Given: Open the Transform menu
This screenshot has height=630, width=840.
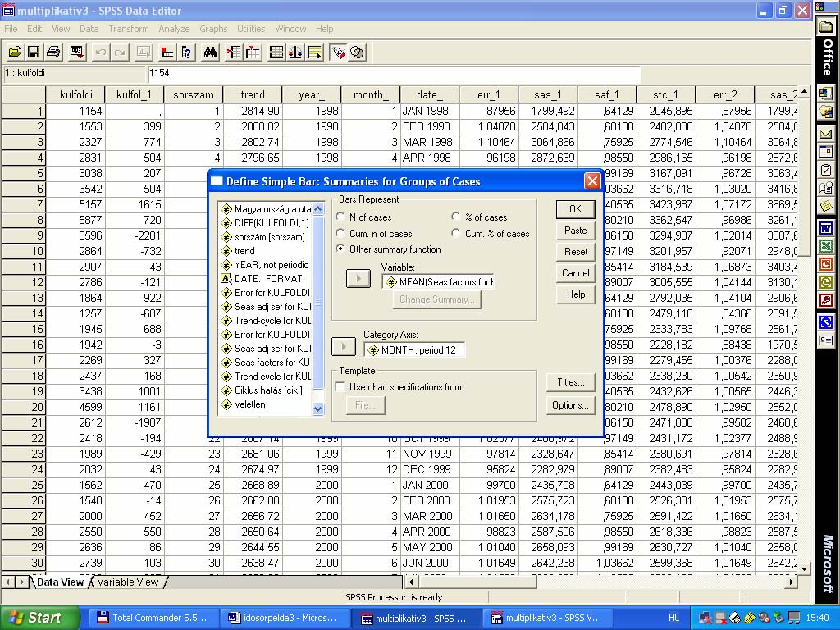Looking at the screenshot, I should (129, 29).
